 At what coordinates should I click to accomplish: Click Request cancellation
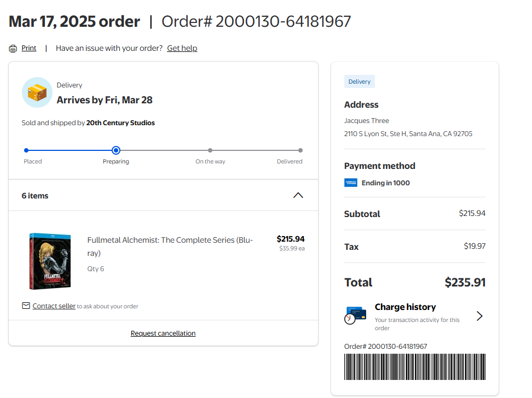tap(163, 333)
